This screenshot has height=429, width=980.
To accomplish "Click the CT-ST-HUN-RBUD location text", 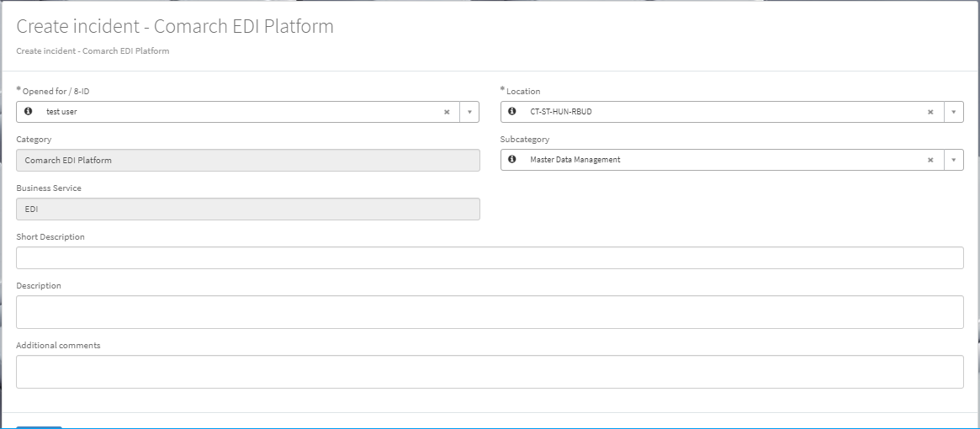I will (560, 112).
